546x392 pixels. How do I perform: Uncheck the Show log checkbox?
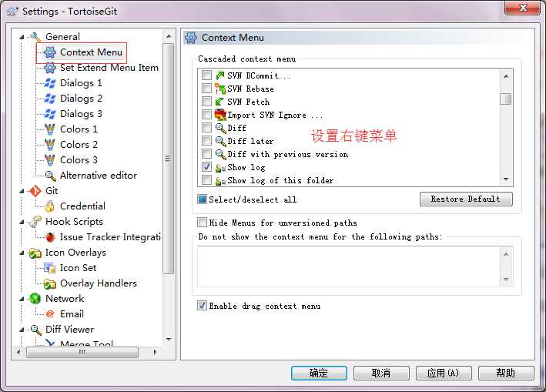206,167
